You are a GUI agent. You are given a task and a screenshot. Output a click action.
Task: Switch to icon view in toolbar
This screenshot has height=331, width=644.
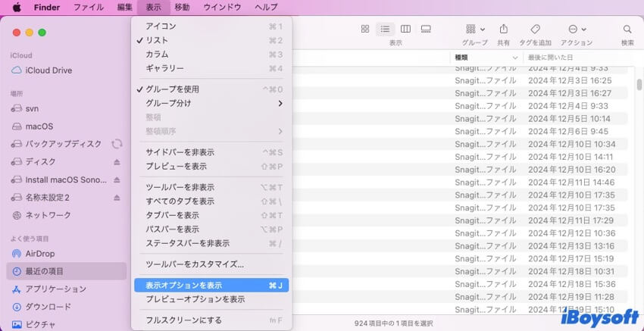tap(365, 29)
